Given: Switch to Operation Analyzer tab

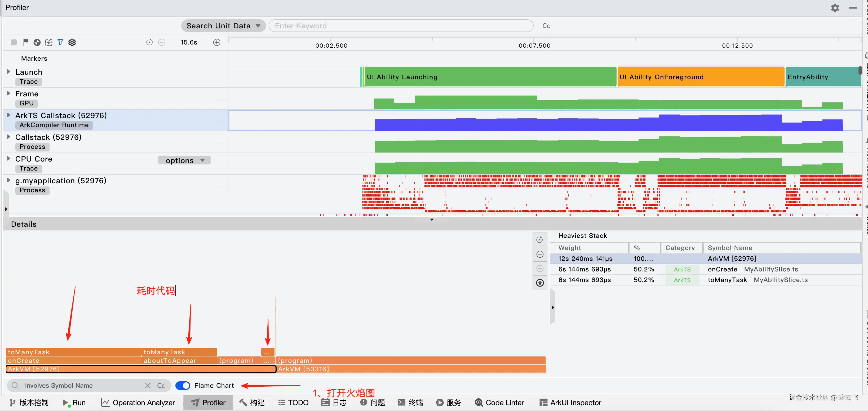Looking at the screenshot, I should coord(138,402).
